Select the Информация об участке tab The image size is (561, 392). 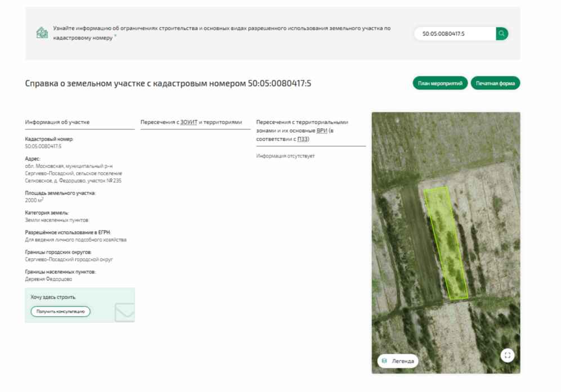coord(80,122)
